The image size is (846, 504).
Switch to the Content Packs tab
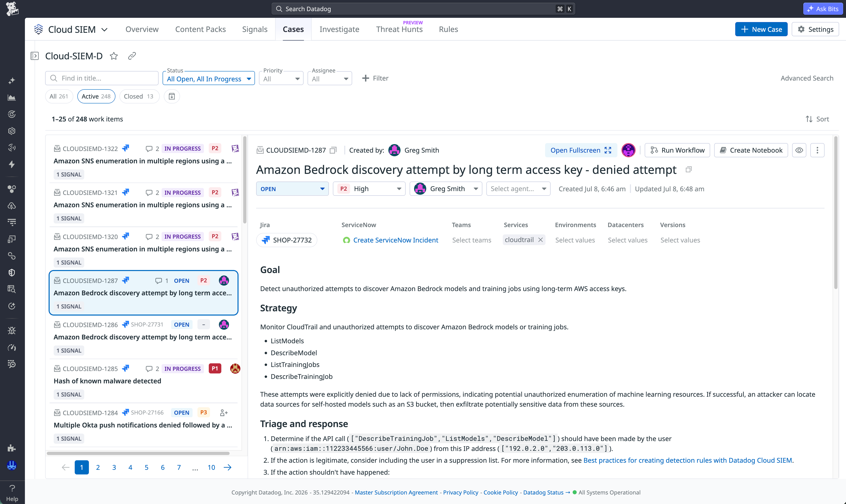click(200, 29)
